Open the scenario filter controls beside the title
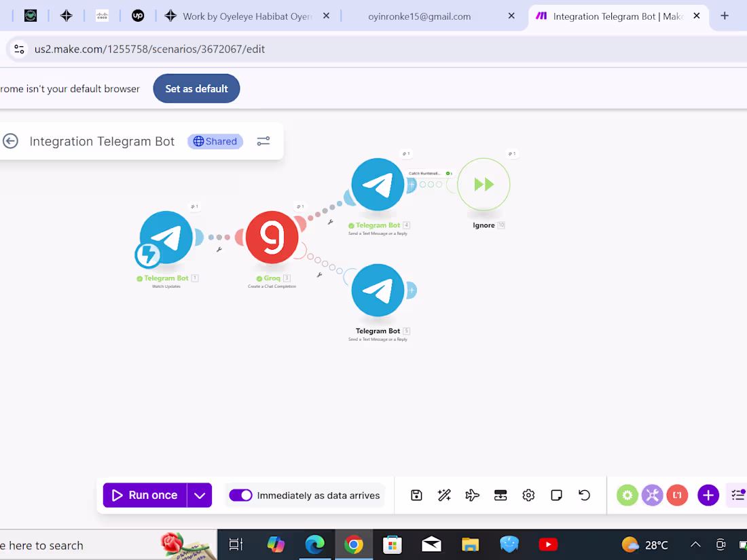747x560 pixels. coord(263,141)
